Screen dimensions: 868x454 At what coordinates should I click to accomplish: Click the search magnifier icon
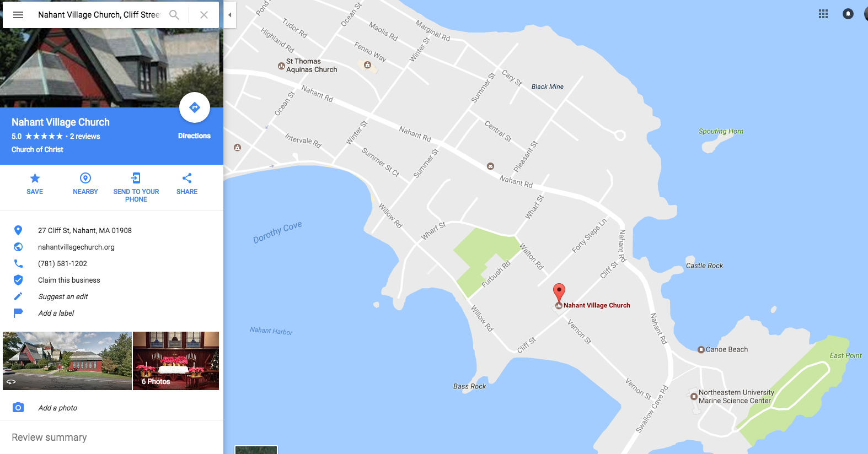point(174,15)
